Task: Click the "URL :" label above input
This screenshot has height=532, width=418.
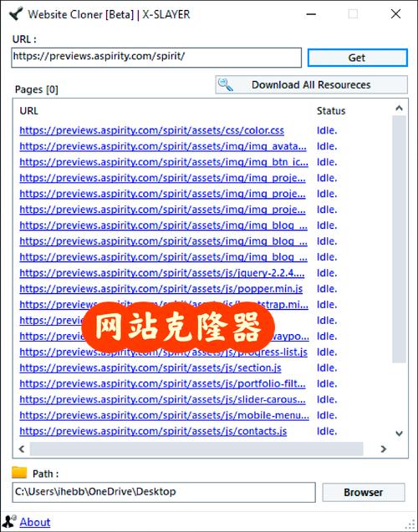Action: pyautogui.click(x=24, y=39)
